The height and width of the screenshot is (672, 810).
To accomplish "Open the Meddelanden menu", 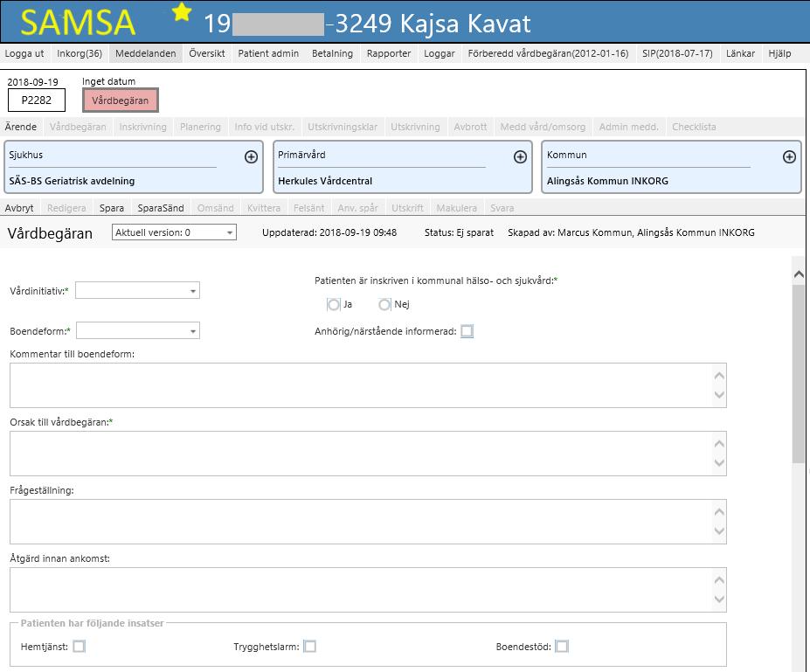I will click(146, 53).
